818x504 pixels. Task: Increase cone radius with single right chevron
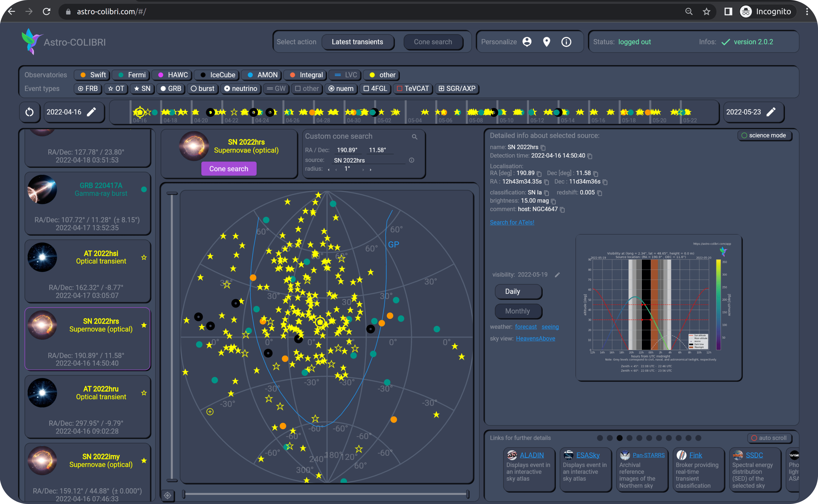click(363, 170)
